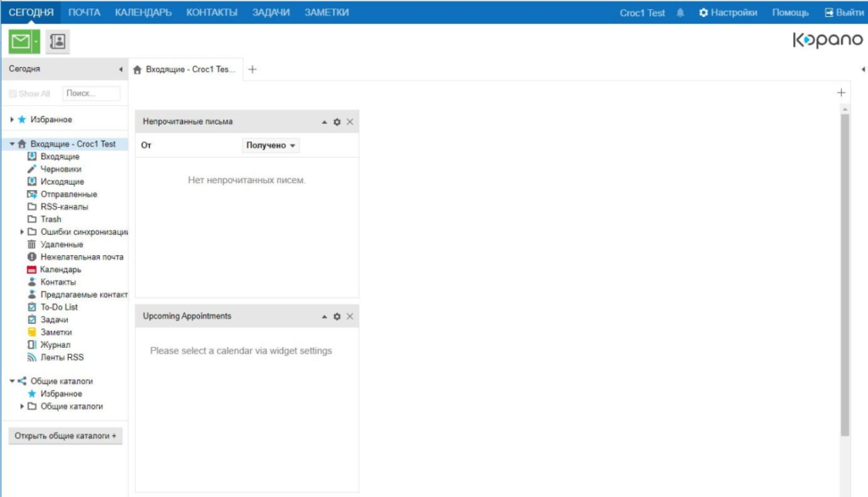Open the To-Do List icon
Viewport: 868px width, 497px height.
click(31, 308)
